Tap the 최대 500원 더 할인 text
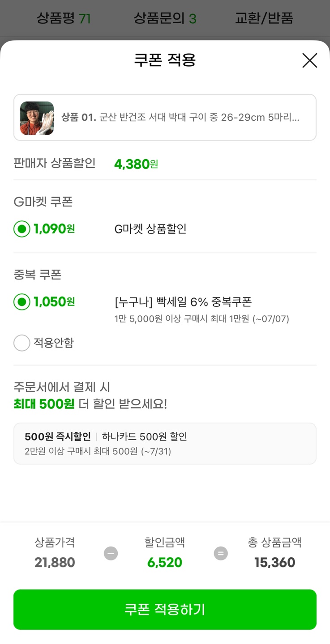The width and height of the screenshot is (330, 644). [90, 404]
